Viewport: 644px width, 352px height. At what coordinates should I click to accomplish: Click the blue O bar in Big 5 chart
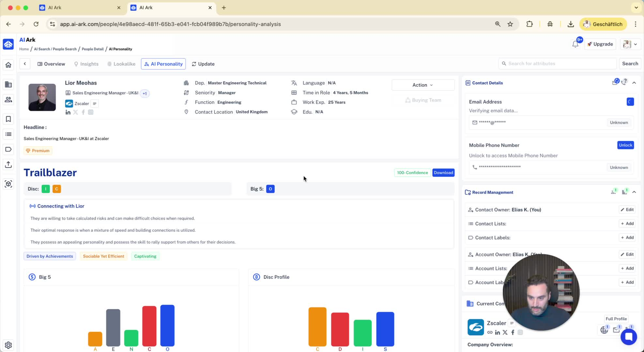pyautogui.click(x=167, y=325)
